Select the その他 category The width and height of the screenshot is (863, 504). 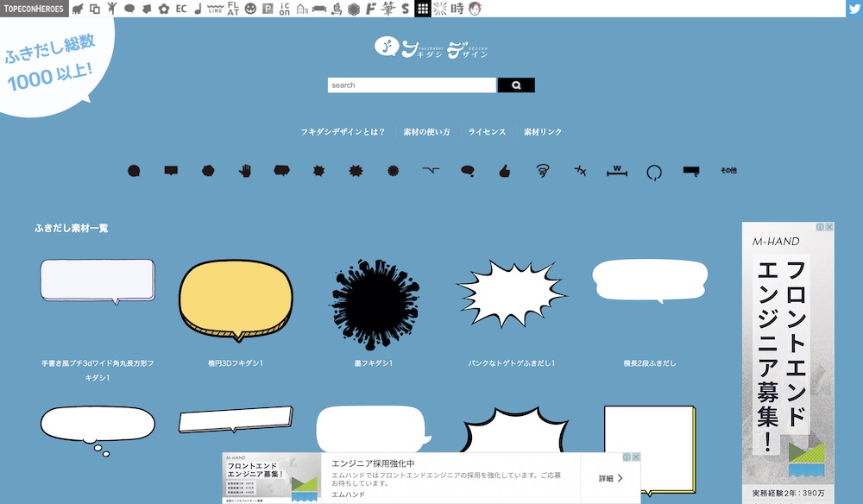[728, 171]
